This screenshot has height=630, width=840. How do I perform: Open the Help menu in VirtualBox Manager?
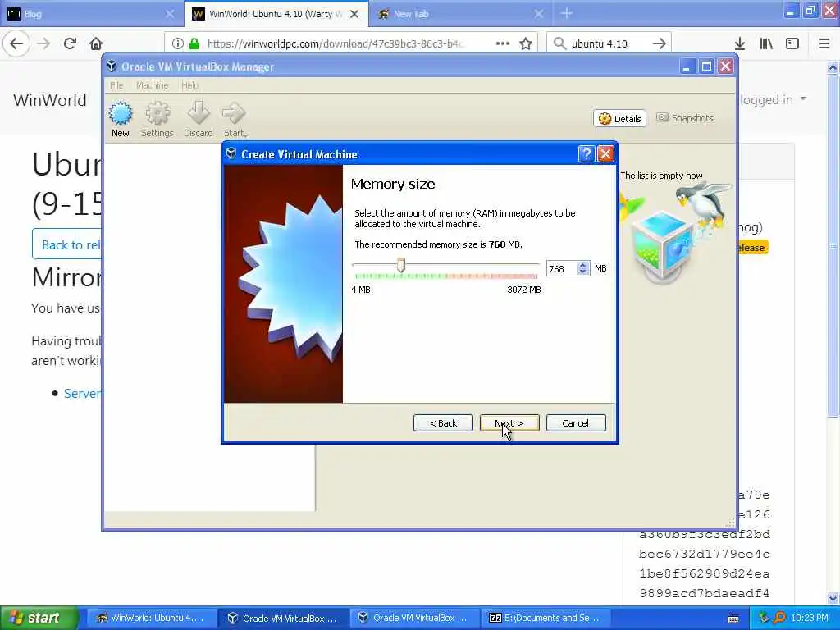tap(189, 85)
